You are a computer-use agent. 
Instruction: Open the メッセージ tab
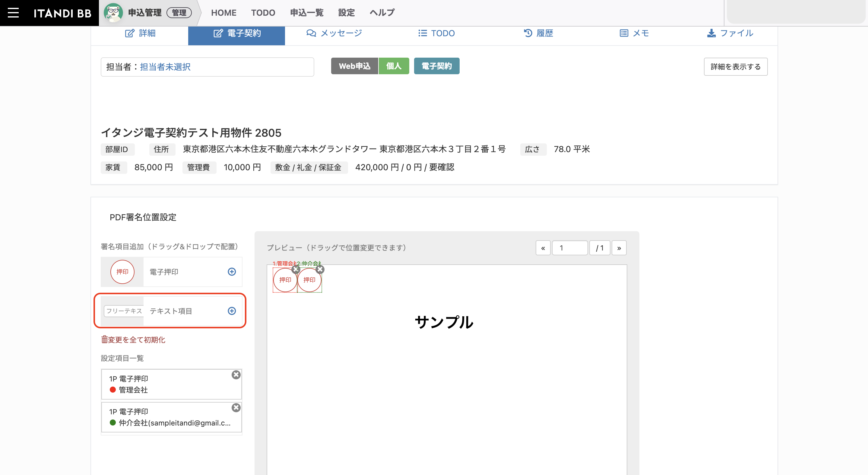(x=334, y=33)
